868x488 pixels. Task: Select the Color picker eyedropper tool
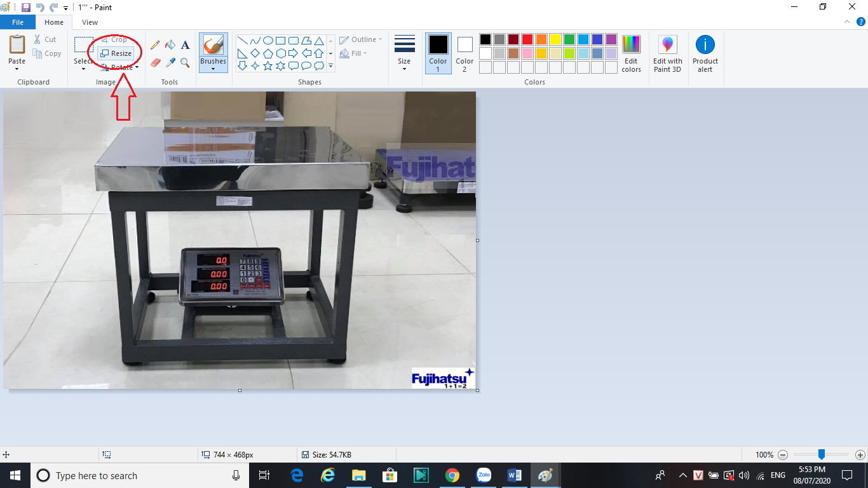pos(170,62)
